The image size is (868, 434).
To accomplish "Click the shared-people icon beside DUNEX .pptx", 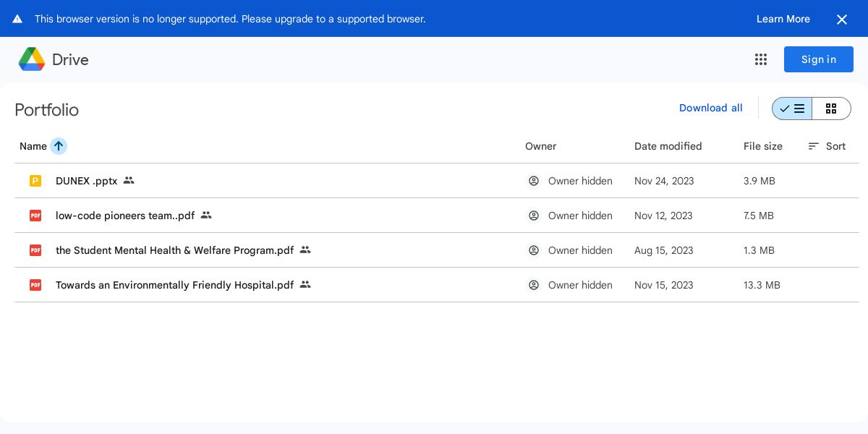I will click(x=129, y=181).
